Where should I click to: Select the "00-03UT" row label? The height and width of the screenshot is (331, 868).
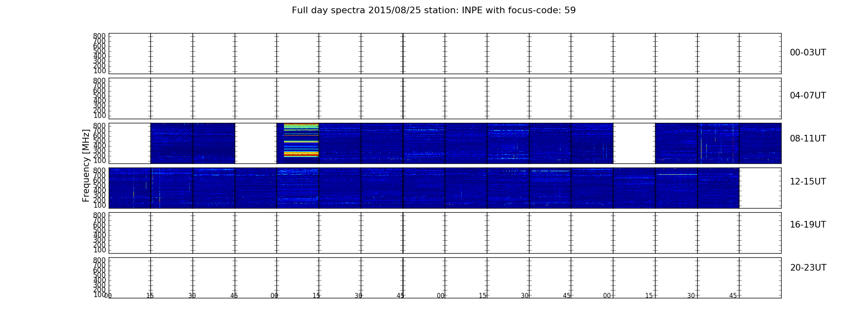coord(808,53)
